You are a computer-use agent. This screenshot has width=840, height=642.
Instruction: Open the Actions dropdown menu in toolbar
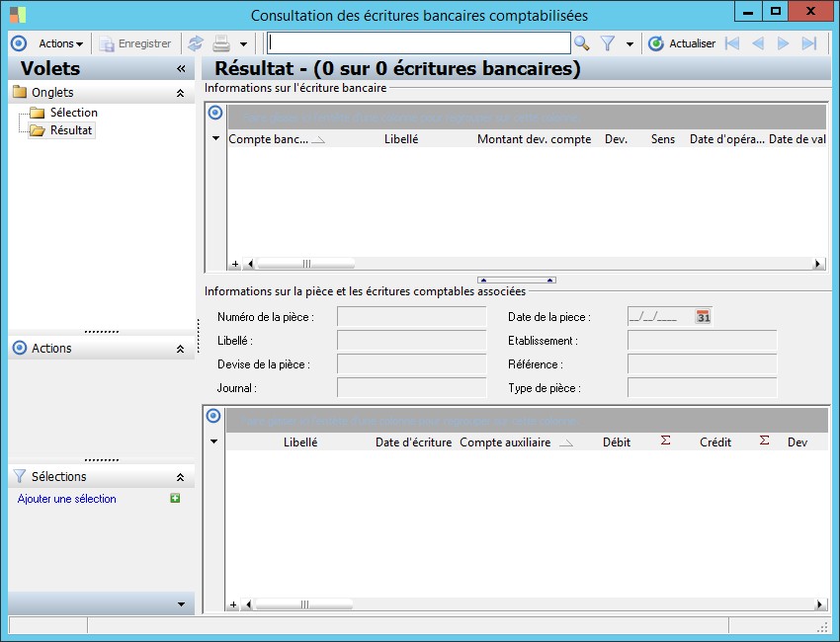click(x=60, y=43)
